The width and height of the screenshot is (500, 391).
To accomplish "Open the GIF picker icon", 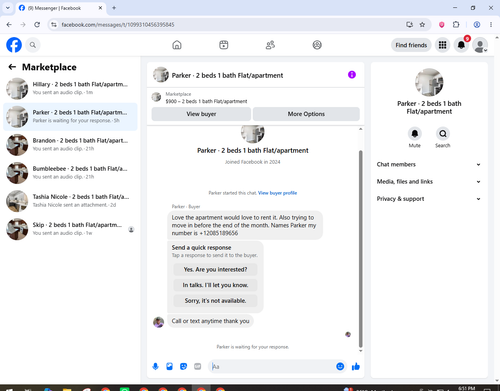I will coord(198,367).
